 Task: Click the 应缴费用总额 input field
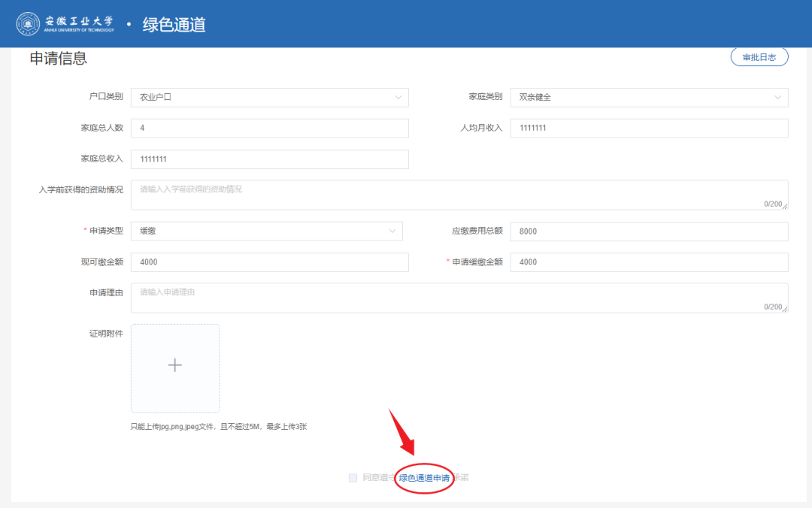pos(649,231)
